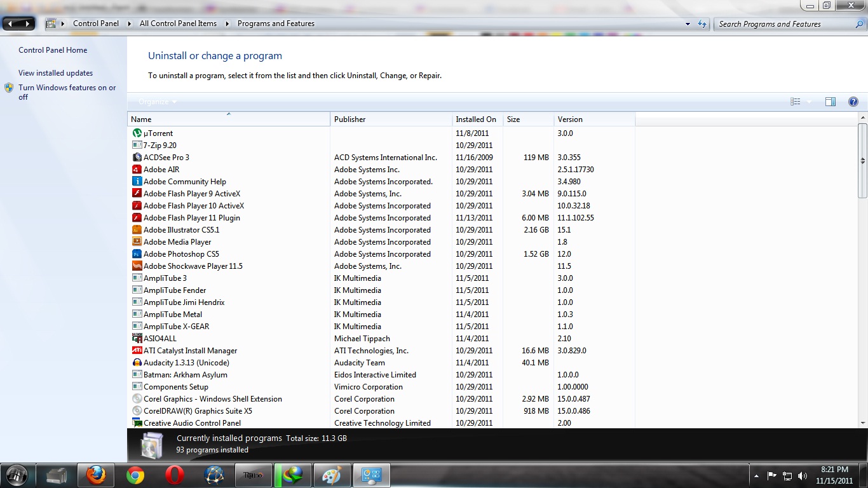Viewport: 868px width, 488px height.
Task: Open Internet Download Manager from the taskbar
Action: coord(292,475)
